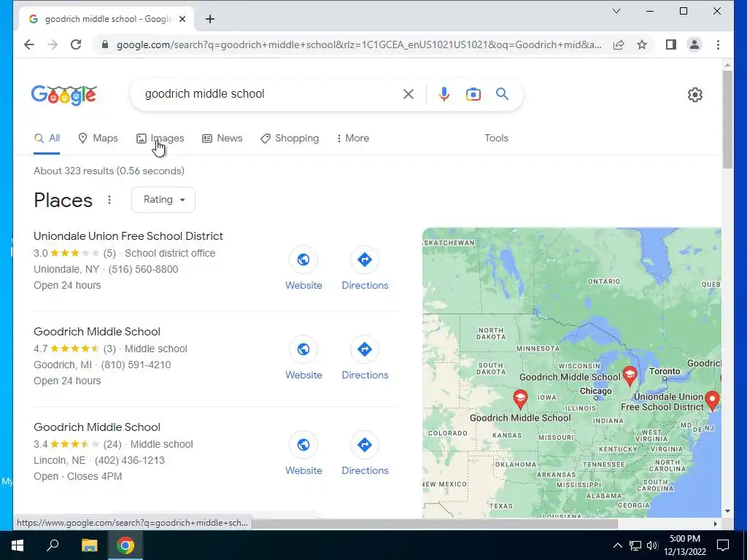Open Windows taskbar search
This screenshot has height=560, width=747.
click(53, 545)
